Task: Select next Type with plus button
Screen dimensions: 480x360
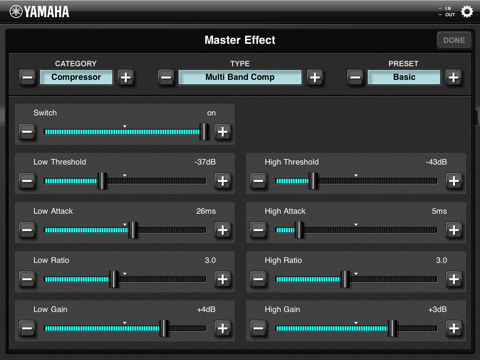Action: tap(315, 77)
